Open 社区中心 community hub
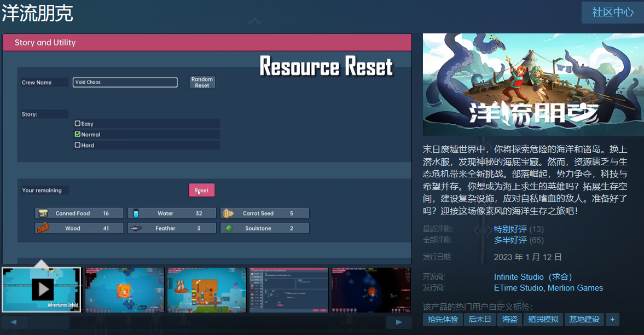This screenshot has height=335, width=644. (x=612, y=12)
